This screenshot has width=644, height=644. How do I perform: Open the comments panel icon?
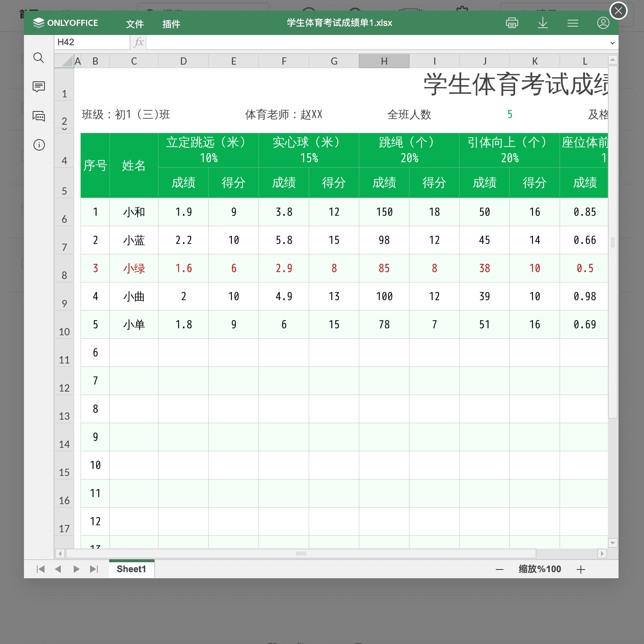[x=39, y=87]
